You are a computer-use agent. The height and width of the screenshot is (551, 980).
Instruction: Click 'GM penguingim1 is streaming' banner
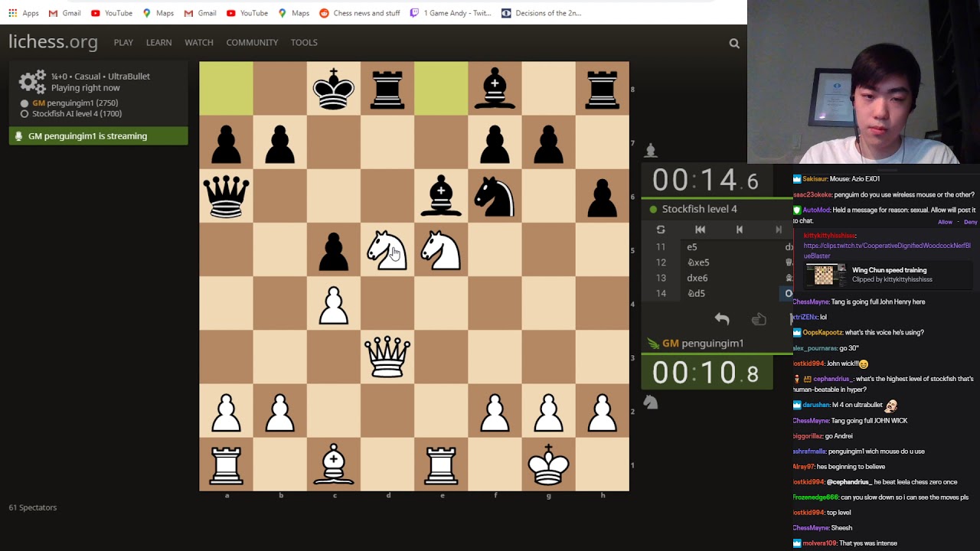(98, 136)
